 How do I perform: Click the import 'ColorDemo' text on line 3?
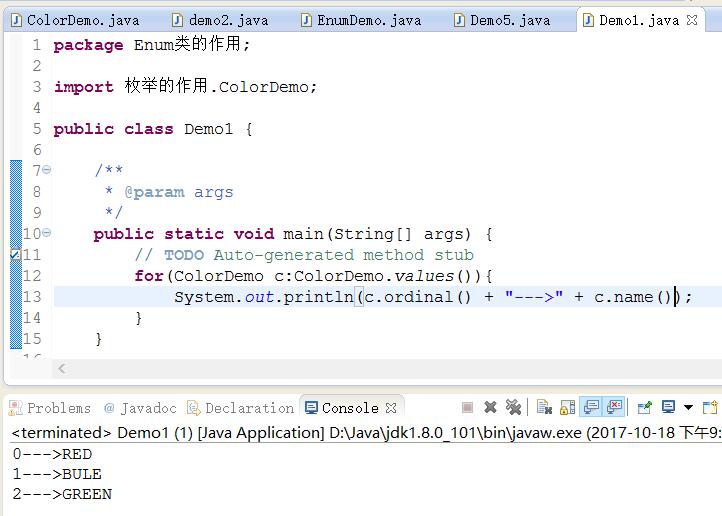[x=263, y=87]
